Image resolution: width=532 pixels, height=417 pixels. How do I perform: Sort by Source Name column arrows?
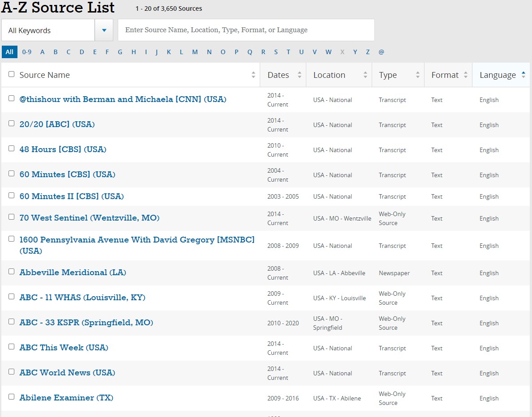(x=253, y=75)
